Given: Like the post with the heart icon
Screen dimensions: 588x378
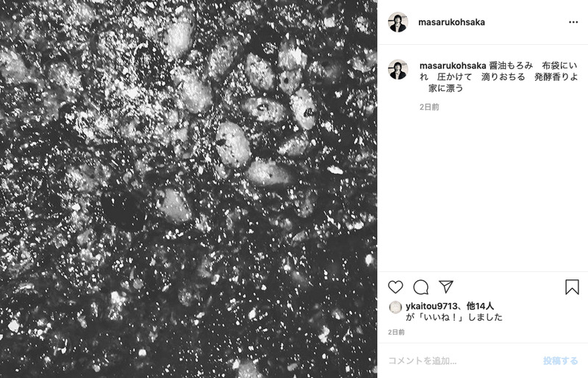Looking at the screenshot, I should [x=395, y=287].
